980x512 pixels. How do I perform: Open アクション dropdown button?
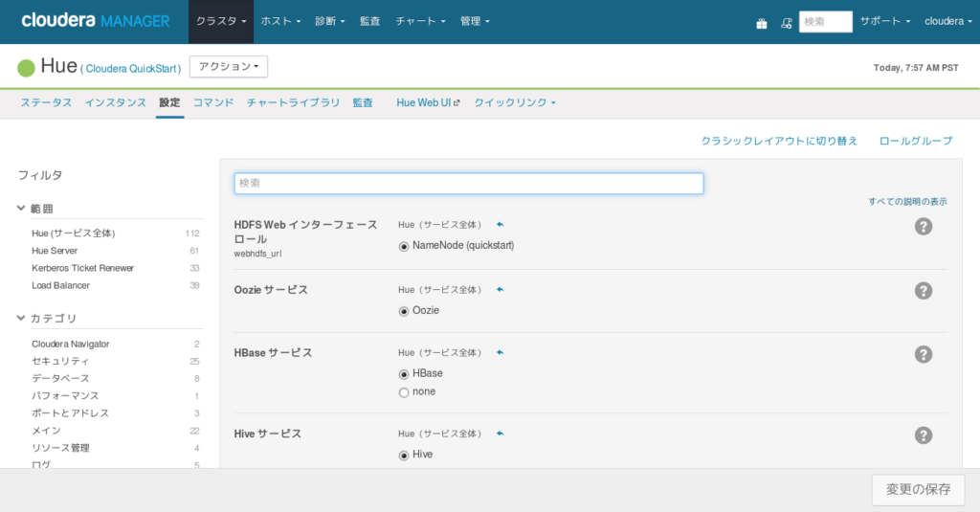[229, 66]
